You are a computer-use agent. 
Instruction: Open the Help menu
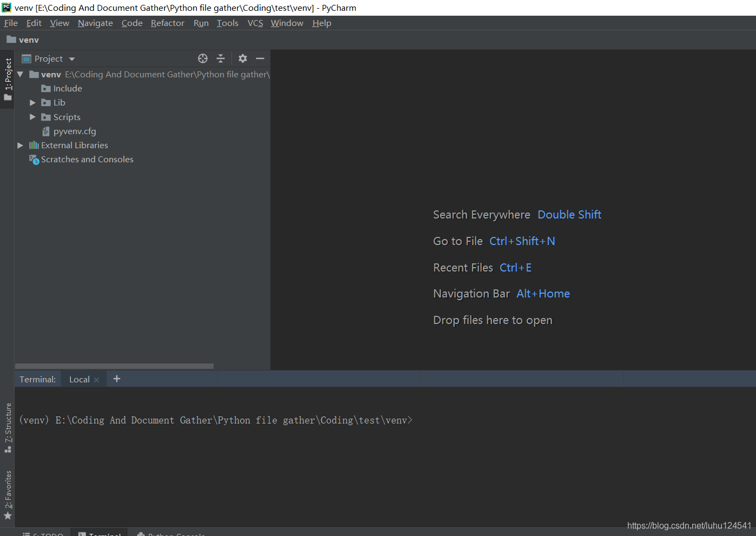tap(322, 23)
